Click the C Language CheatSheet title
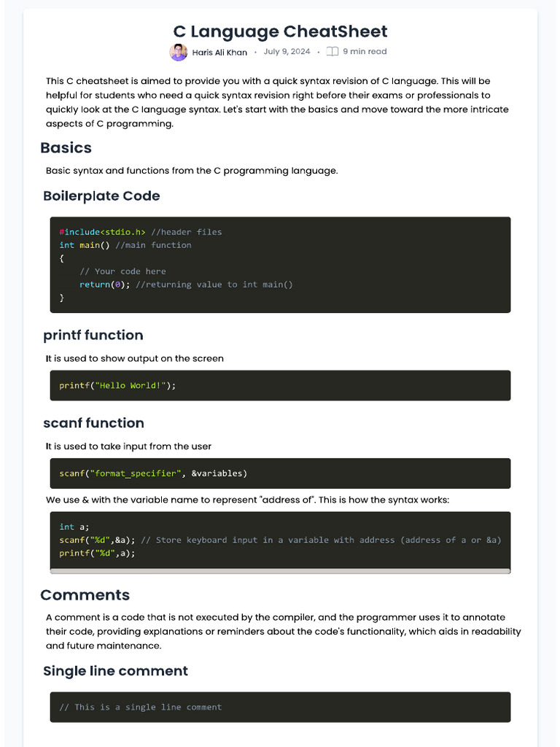 click(x=280, y=31)
